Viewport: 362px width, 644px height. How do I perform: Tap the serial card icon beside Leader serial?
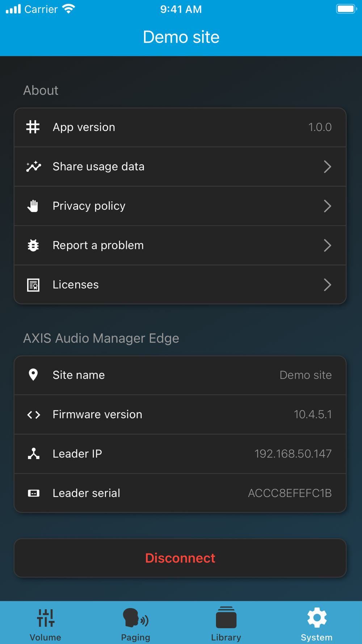coord(34,493)
